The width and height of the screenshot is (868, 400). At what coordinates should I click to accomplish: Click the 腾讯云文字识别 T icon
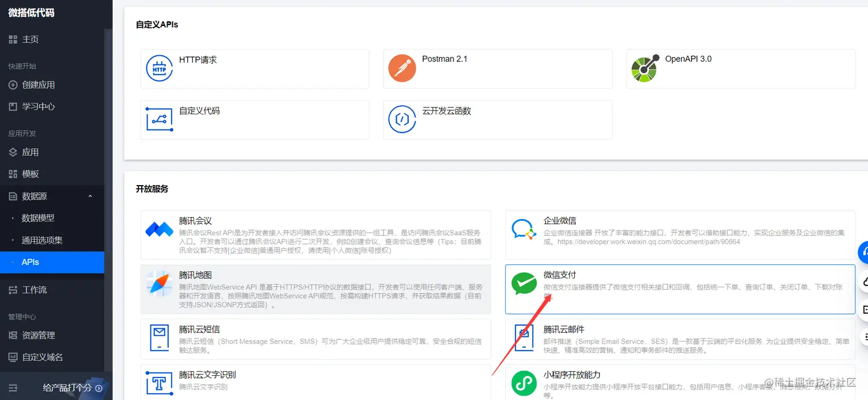pyautogui.click(x=159, y=383)
